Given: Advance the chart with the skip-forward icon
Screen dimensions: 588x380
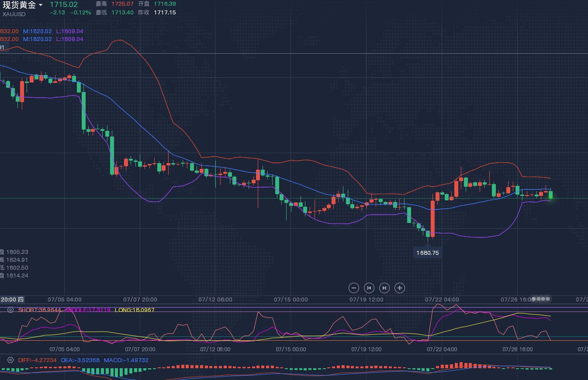Looking at the screenshot, I should point(384,288).
